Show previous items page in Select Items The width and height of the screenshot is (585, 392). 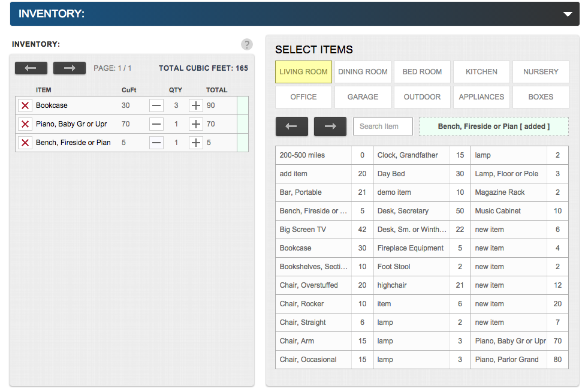[x=292, y=126]
